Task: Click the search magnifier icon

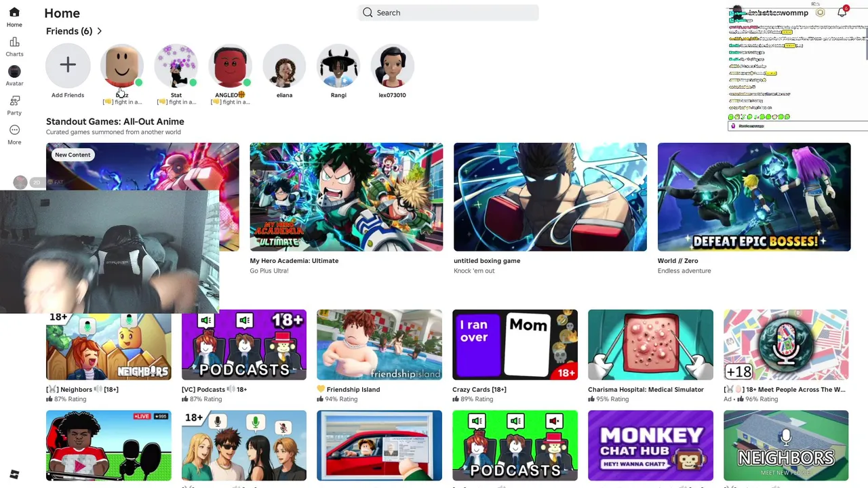Action: 368,12
